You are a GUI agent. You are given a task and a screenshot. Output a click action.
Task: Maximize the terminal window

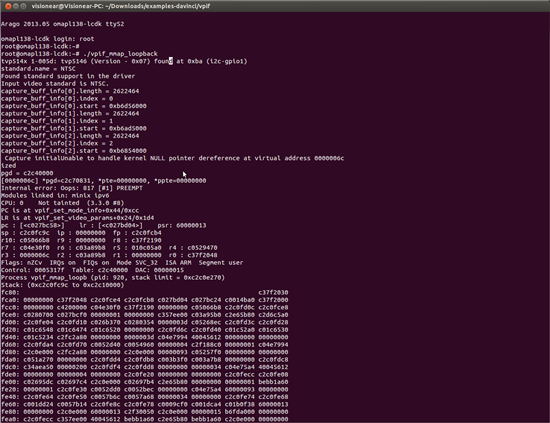tap(24, 6)
